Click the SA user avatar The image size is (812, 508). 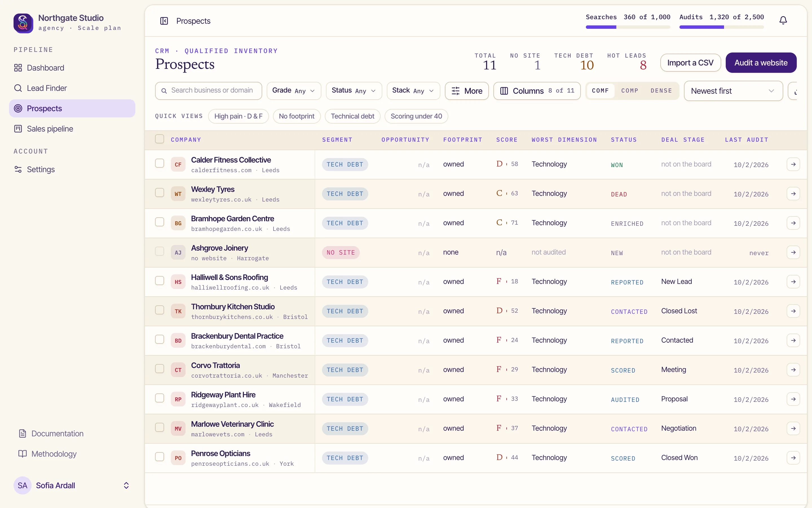click(23, 485)
